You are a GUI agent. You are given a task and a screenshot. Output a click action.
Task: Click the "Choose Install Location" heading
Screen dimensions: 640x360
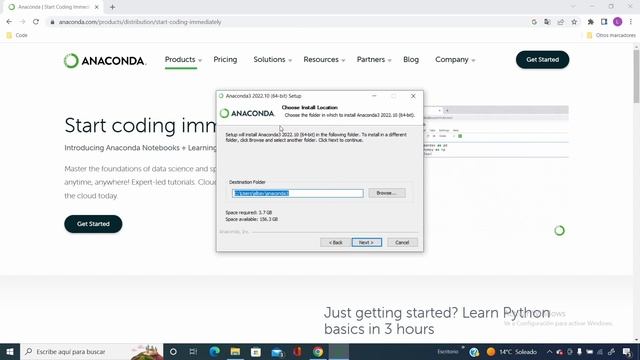[x=309, y=108]
